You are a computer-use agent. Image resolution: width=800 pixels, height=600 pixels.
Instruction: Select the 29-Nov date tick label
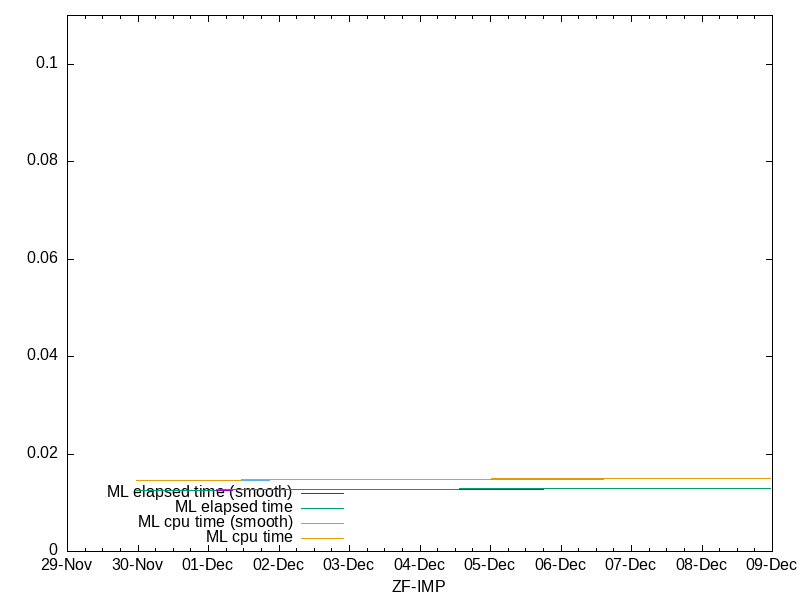[67, 565]
